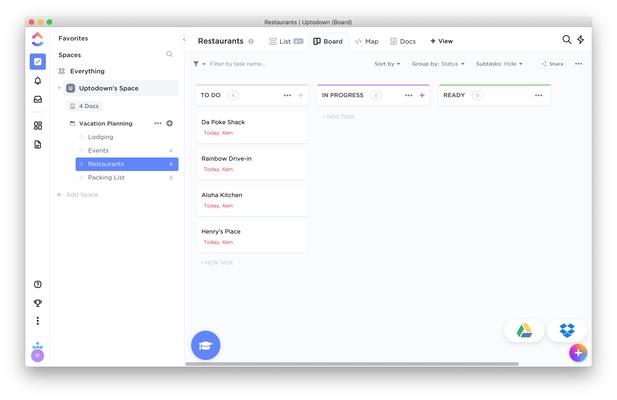
Task: Open Subtasks: Hide dropdown
Action: (499, 64)
